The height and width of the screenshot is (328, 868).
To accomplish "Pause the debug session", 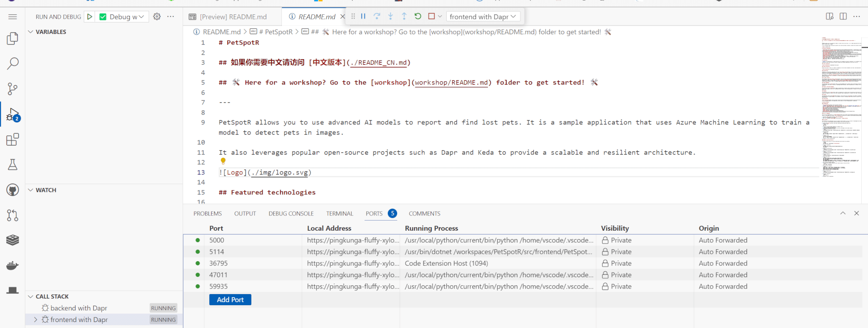I will [x=363, y=17].
